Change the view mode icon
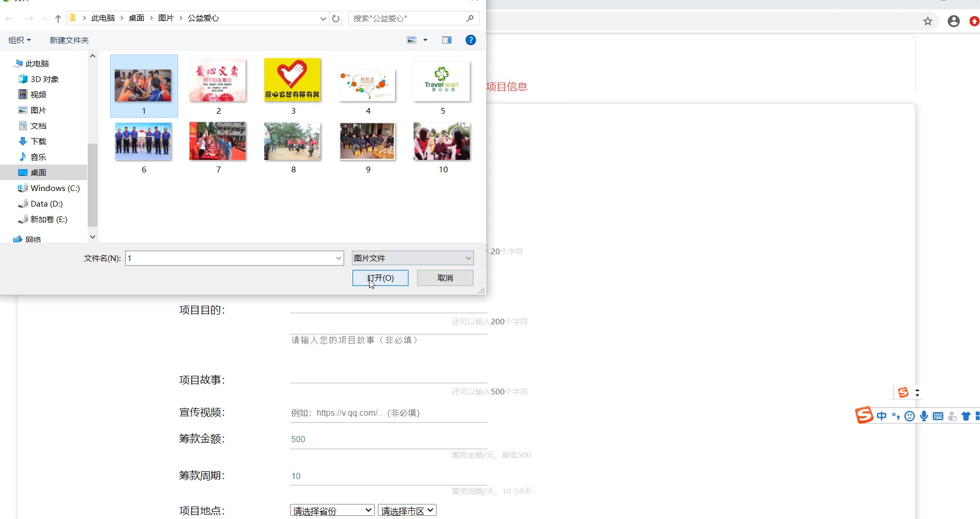980x519 pixels. point(412,40)
